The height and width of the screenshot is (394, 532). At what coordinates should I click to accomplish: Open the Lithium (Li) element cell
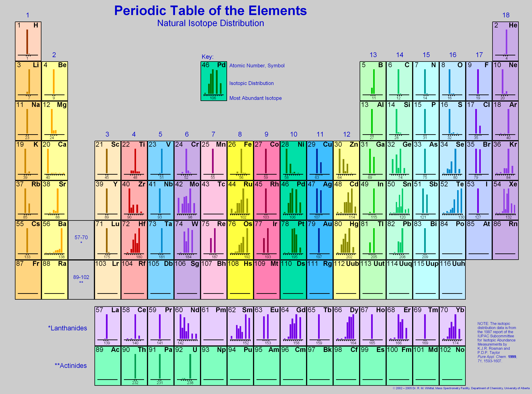[28, 81]
